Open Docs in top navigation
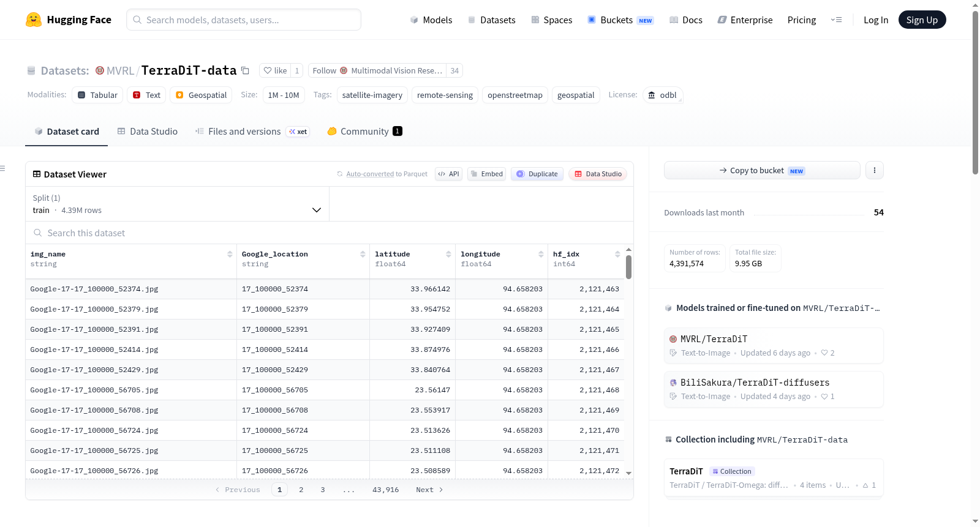 [686, 20]
